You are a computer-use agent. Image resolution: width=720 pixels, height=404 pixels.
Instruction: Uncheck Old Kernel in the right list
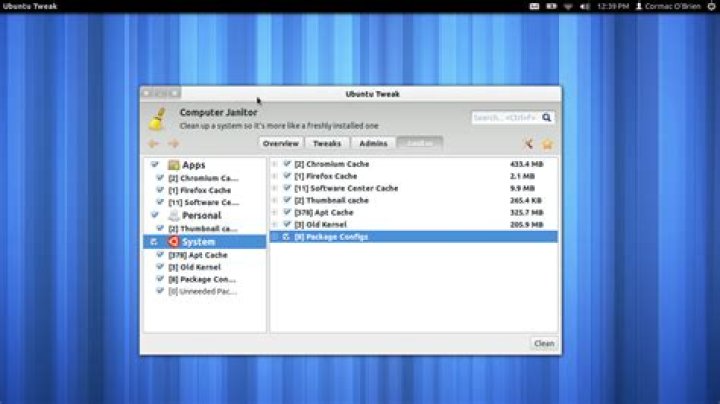click(x=287, y=224)
